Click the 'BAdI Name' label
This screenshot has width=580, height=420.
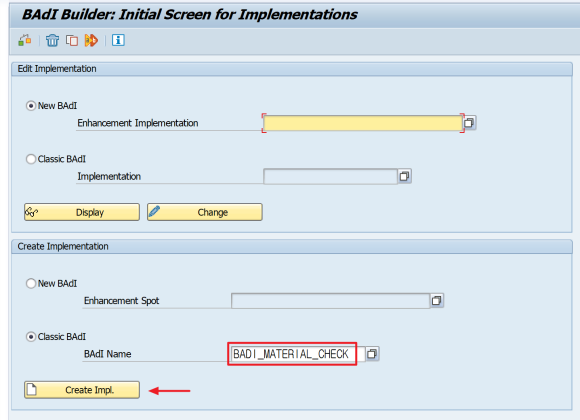click(107, 354)
